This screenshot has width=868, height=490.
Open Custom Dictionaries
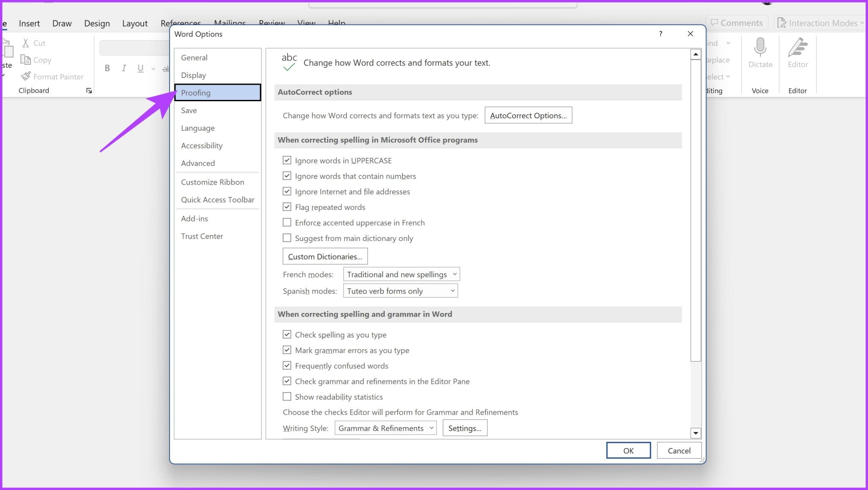coord(325,256)
